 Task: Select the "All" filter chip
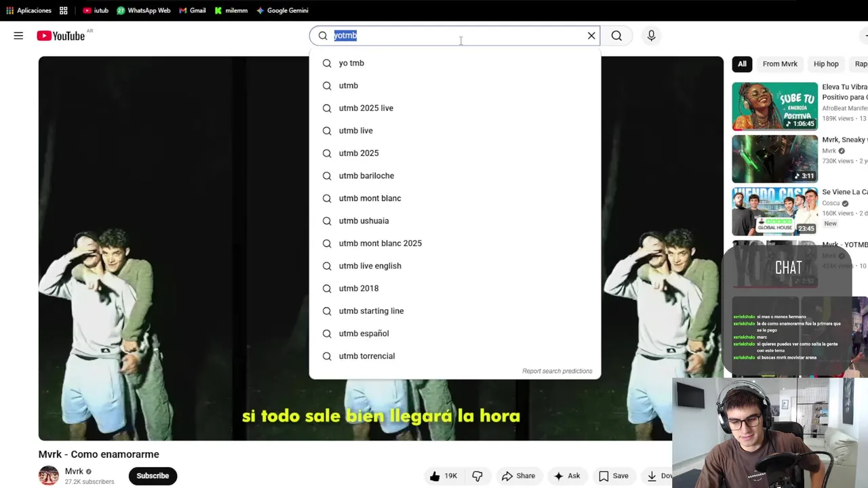tap(742, 64)
